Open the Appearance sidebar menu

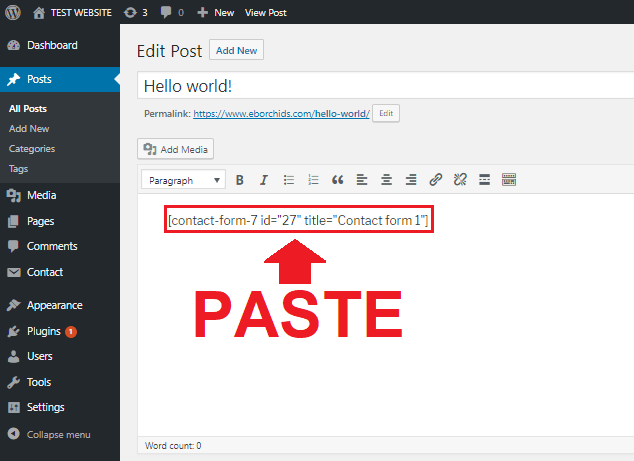click(60, 305)
